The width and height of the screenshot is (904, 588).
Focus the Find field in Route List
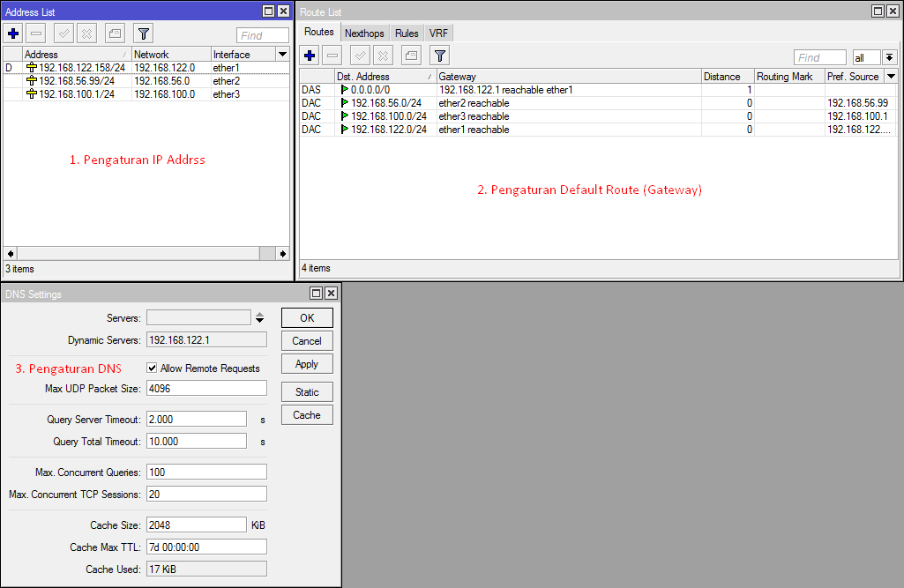click(x=820, y=57)
